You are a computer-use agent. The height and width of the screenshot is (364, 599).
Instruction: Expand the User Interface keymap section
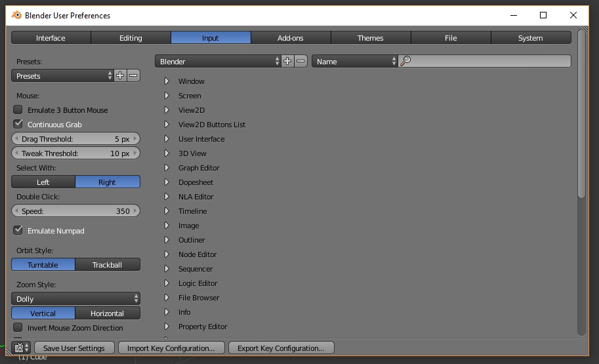167,139
